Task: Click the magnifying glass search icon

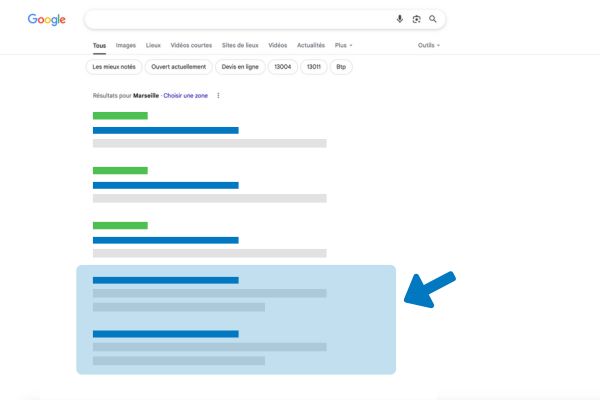Action: click(432, 19)
